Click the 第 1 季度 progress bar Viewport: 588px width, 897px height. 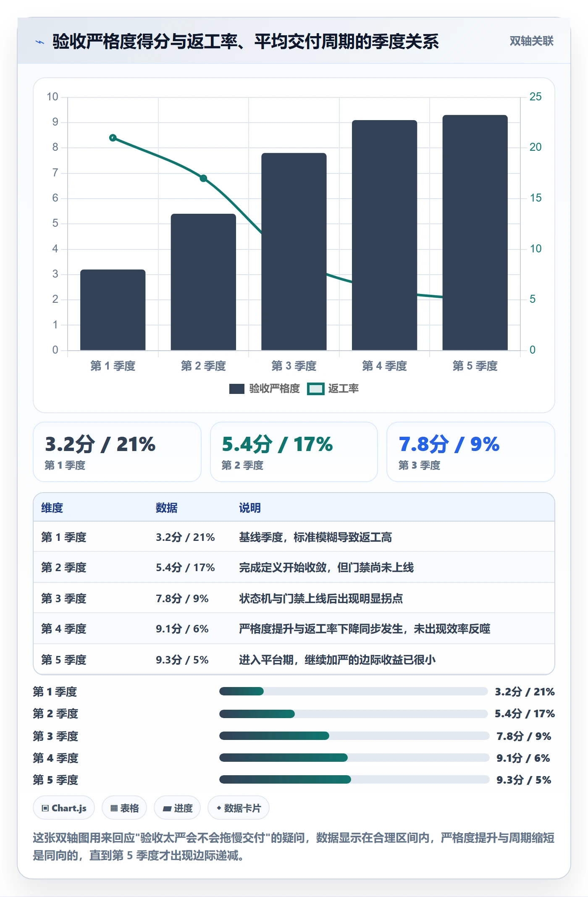tap(353, 691)
